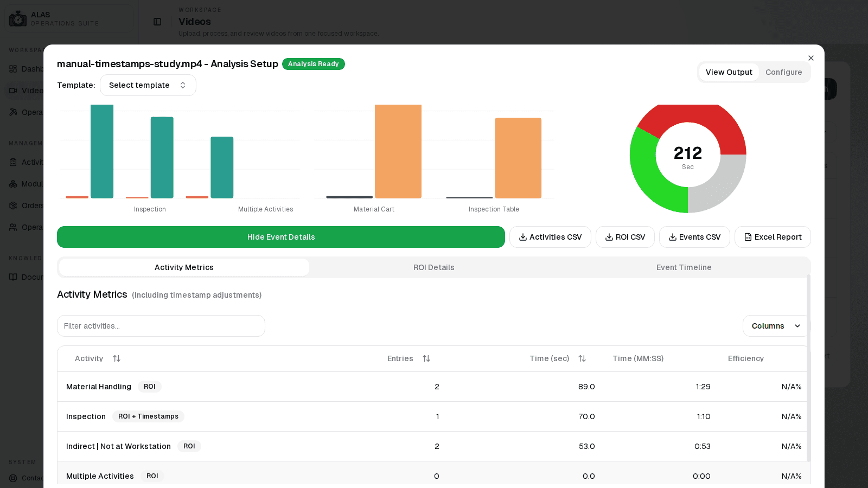Download the Events CSV
The image size is (868, 488).
[694, 237]
